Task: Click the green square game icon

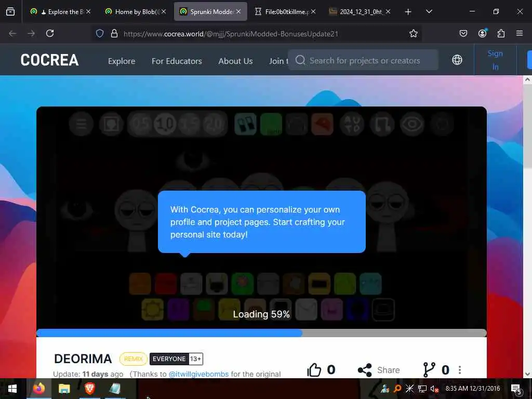Action: [x=271, y=124]
